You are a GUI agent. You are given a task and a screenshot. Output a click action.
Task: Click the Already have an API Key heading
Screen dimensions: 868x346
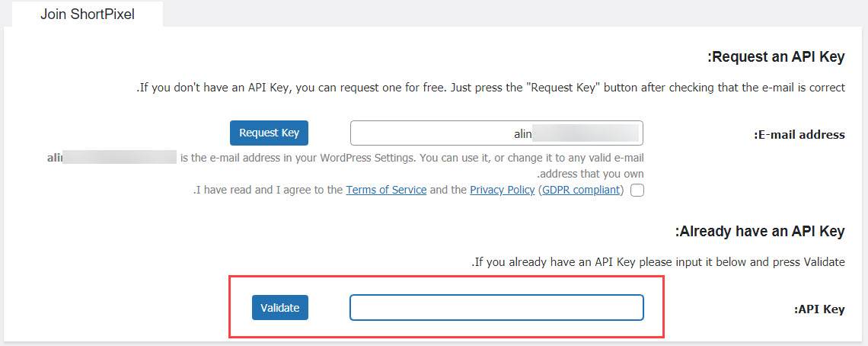click(x=760, y=231)
